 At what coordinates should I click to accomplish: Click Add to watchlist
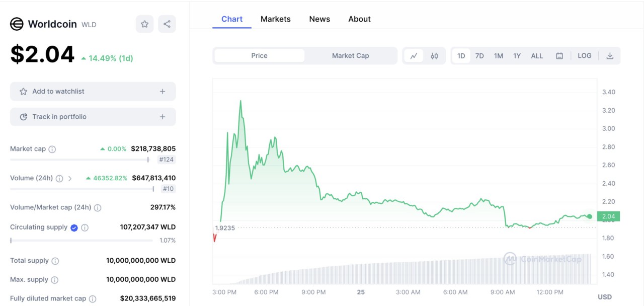click(x=93, y=91)
